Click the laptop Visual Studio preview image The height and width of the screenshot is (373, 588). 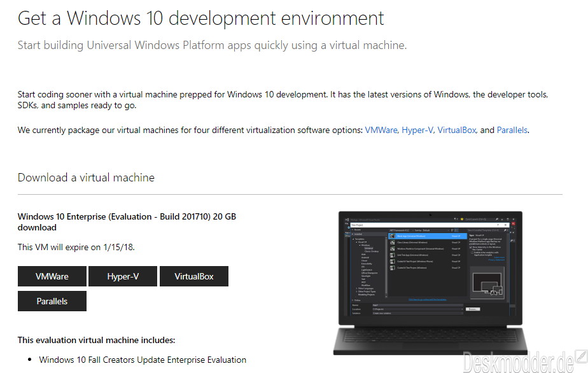pos(430,283)
